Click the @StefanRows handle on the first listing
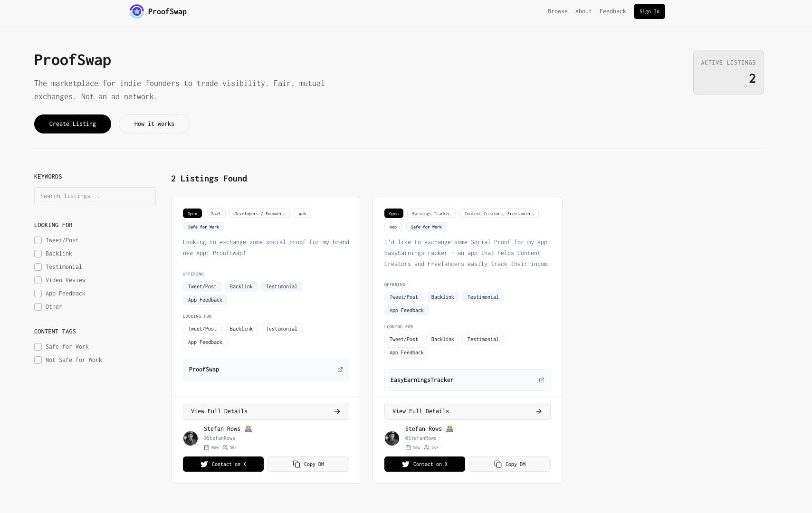 pos(220,438)
